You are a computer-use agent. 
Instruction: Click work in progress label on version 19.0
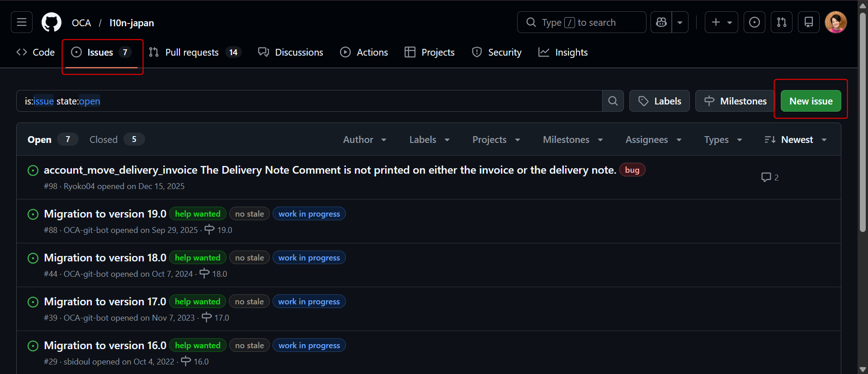309,214
